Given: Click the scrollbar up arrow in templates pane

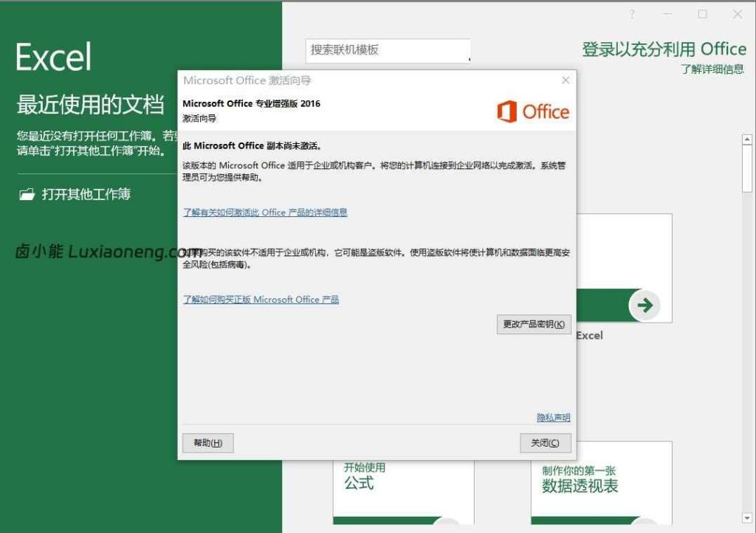Looking at the screenshot, I should pyautogui.click(x=747, y=140).
